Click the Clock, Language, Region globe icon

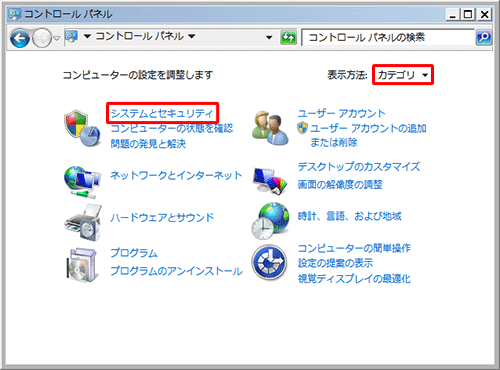click(x=270, y=221)
